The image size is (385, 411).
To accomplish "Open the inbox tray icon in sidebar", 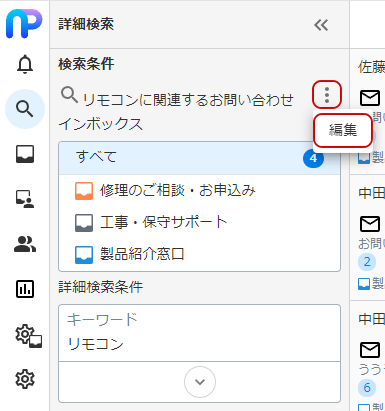I will [25, 154].
